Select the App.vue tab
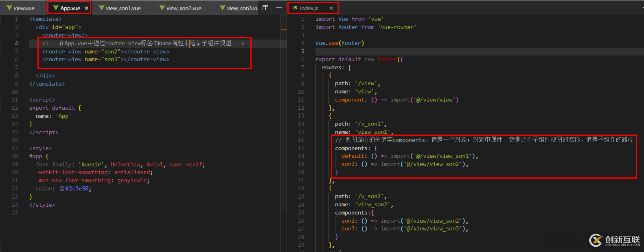 click(69, 8)
